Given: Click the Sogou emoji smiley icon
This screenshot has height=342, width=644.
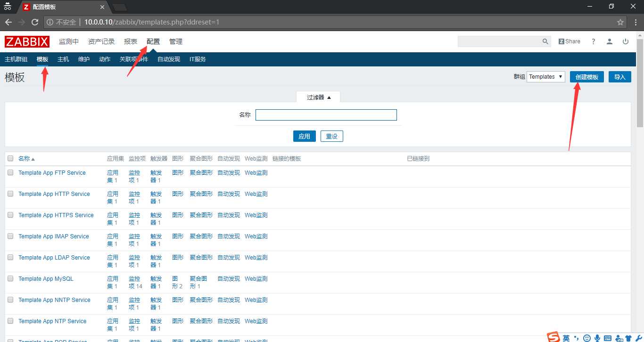Looking at the screenshot, I should pos(587,338).
